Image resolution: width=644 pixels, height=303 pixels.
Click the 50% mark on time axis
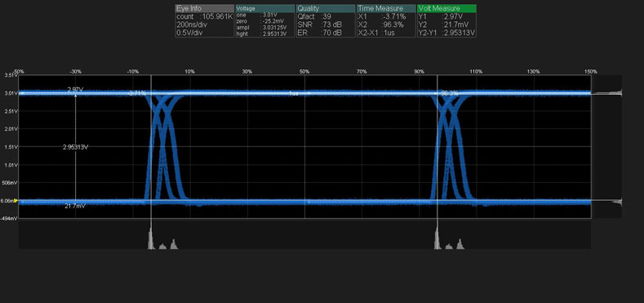coord(304,72)
